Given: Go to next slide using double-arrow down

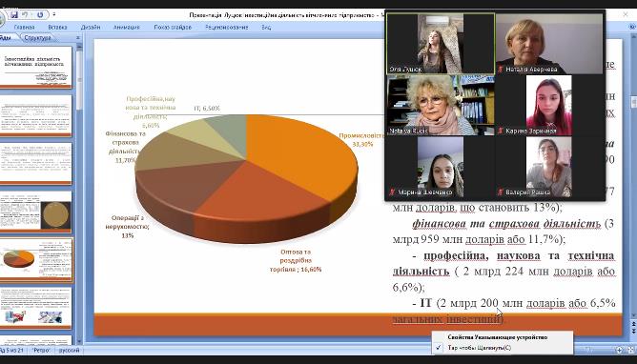Looking at the screenshot, I should pos(633,332).
